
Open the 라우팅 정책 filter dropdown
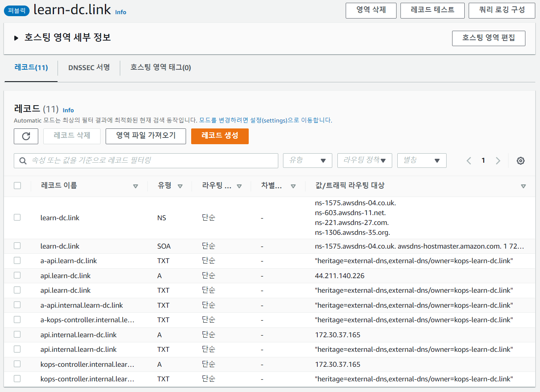pos(365,161)
